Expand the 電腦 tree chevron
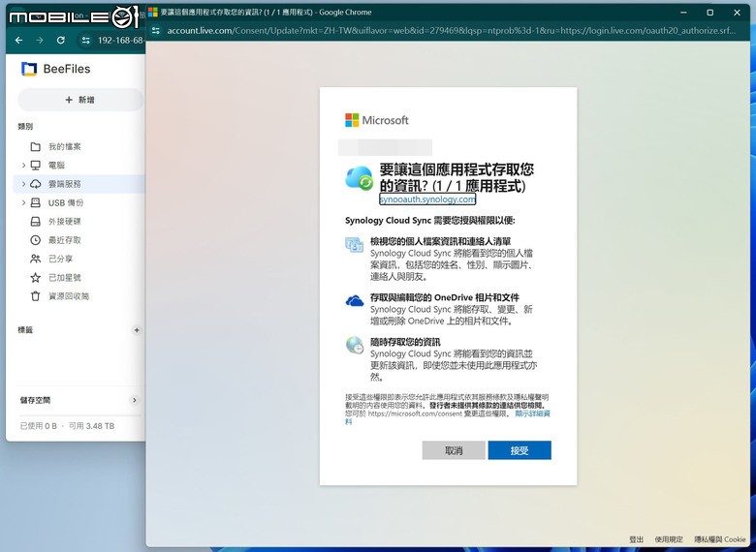 [x=23, y=166]
